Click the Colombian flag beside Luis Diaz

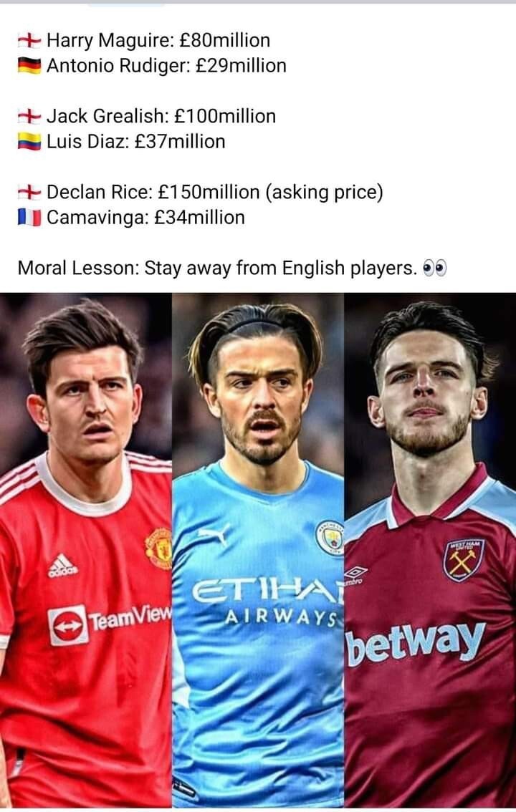tap(29, 141)
